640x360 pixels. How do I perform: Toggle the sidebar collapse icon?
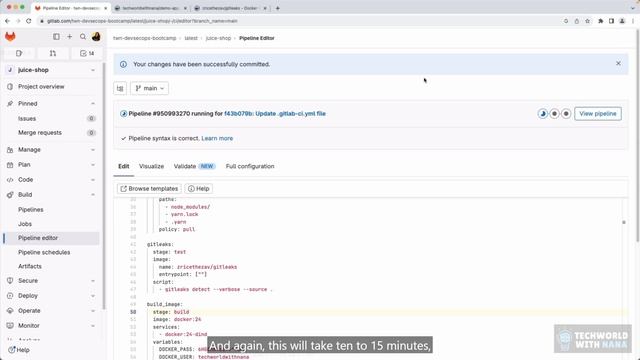56,37
